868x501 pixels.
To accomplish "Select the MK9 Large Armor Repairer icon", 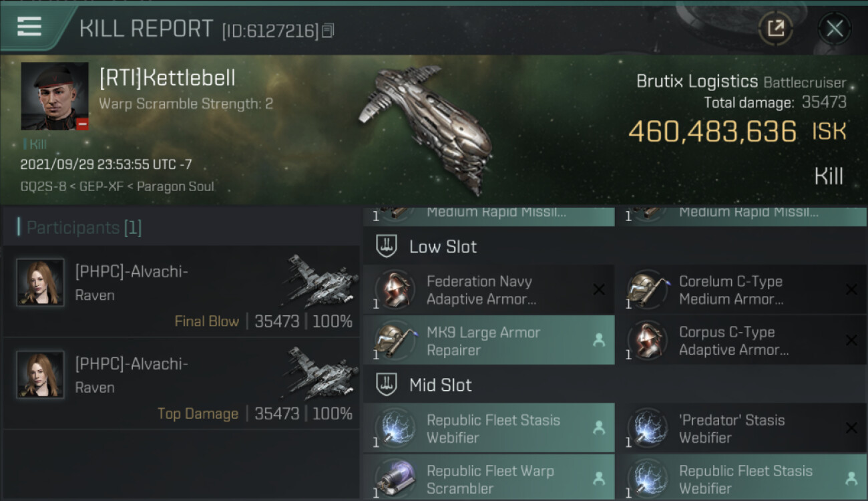I will pyautogui.click(x=394, y=341).
